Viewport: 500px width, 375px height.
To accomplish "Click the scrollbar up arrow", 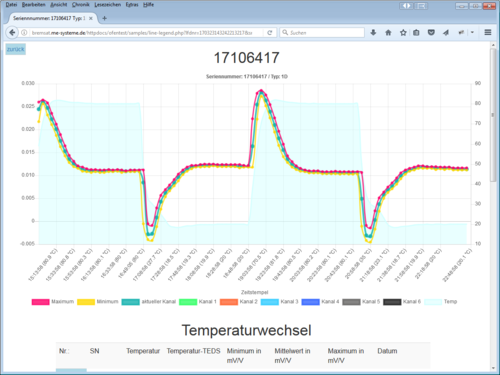I will click(493, 45).
